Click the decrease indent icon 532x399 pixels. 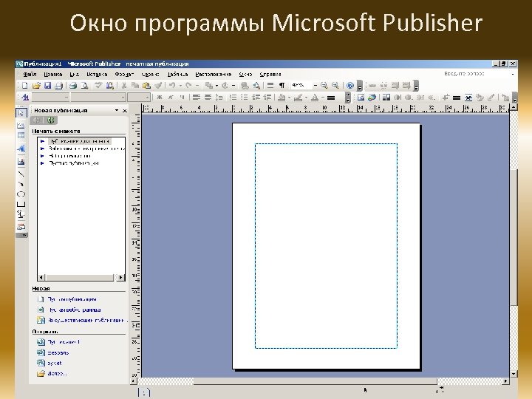(256, 98)
